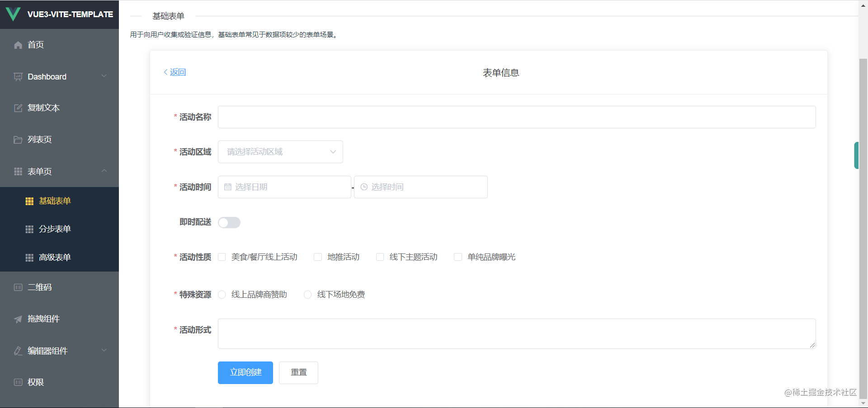
Task: Check the 线下主题活动 checkbox
Action: (x=380, y=257)
